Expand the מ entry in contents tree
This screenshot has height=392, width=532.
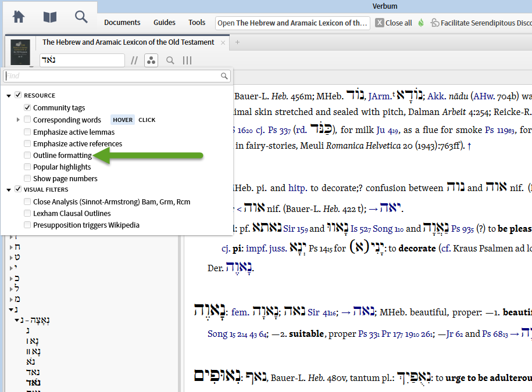pyautogui.click(x=11, y=300)
